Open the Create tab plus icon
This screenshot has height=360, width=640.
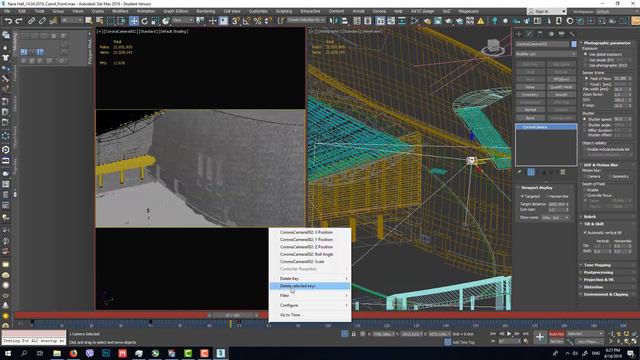click(x=519, y=34)
